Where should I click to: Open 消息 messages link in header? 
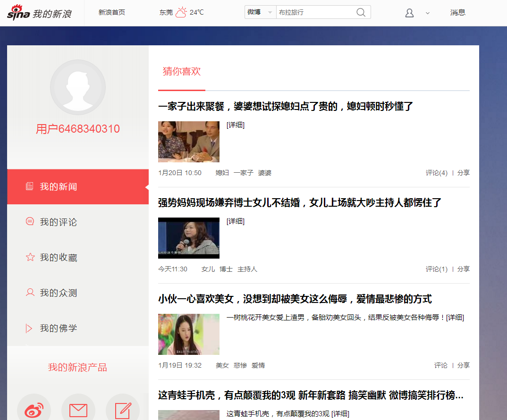(x=457, y=13)
